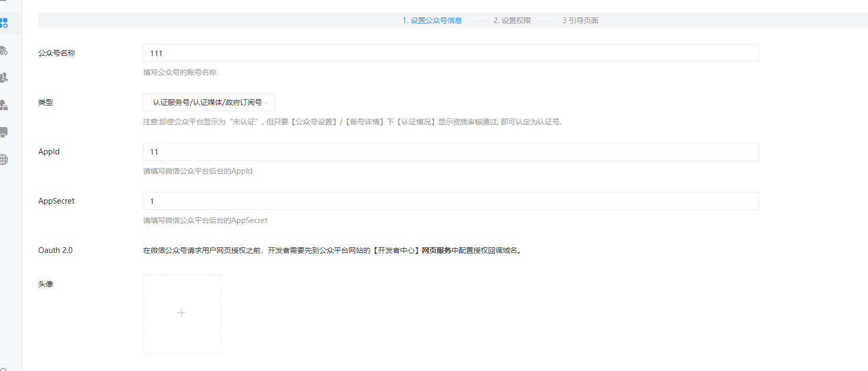Click the AppId field label
868x371 pixels.
click(49, 152)
